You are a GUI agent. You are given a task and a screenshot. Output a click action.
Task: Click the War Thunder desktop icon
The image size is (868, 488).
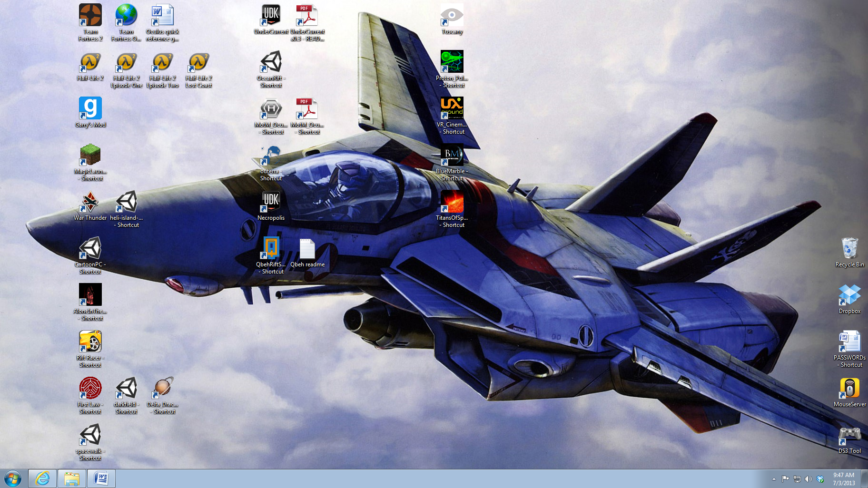point(90,202)
